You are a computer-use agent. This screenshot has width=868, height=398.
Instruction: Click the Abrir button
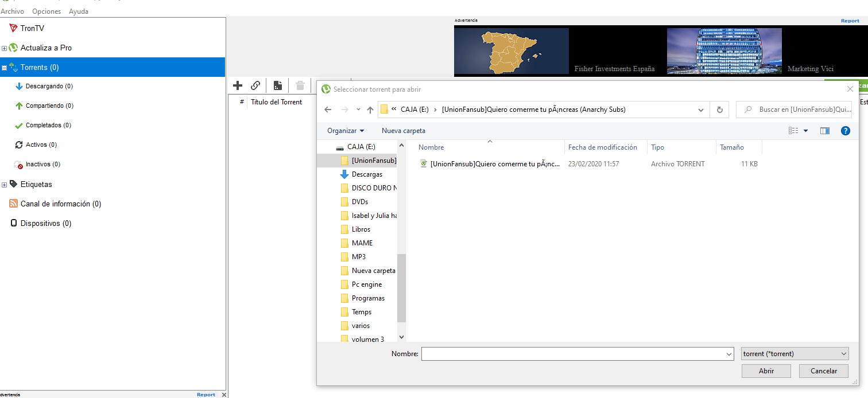766,371
